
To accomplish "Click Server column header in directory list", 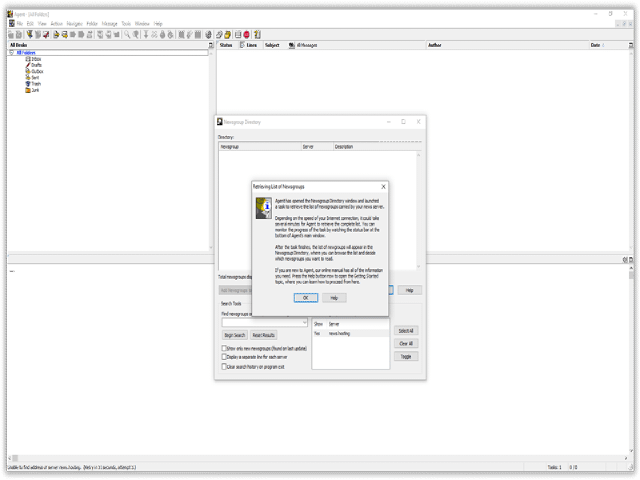I will tap(317, 147).
